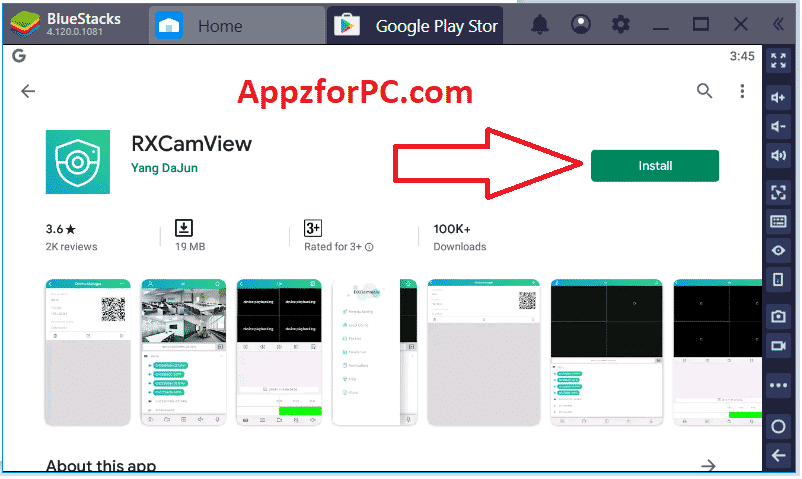Increase volume with the sidebar button
Image resolution: width=802 pixels, height=479 pixels.
(778, 97)
